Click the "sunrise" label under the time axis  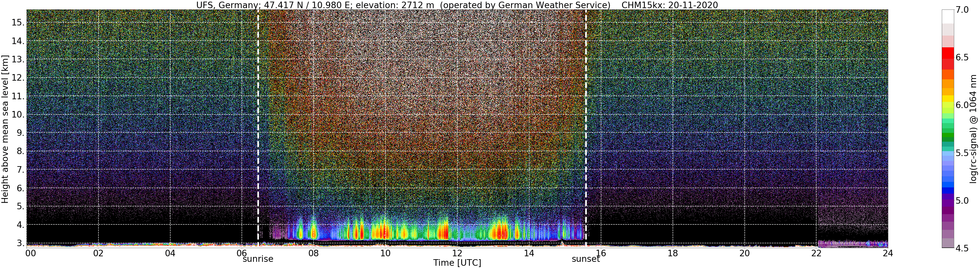coord(258,259)
